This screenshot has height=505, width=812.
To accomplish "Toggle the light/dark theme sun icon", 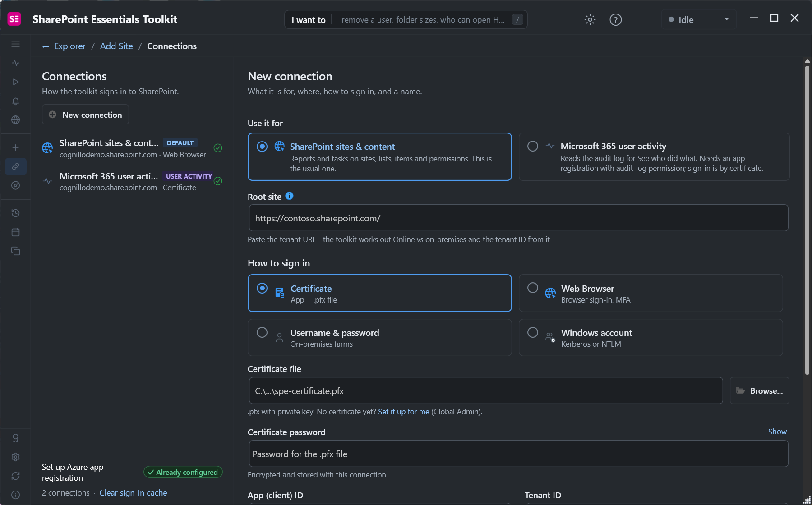I will point(590,20).
